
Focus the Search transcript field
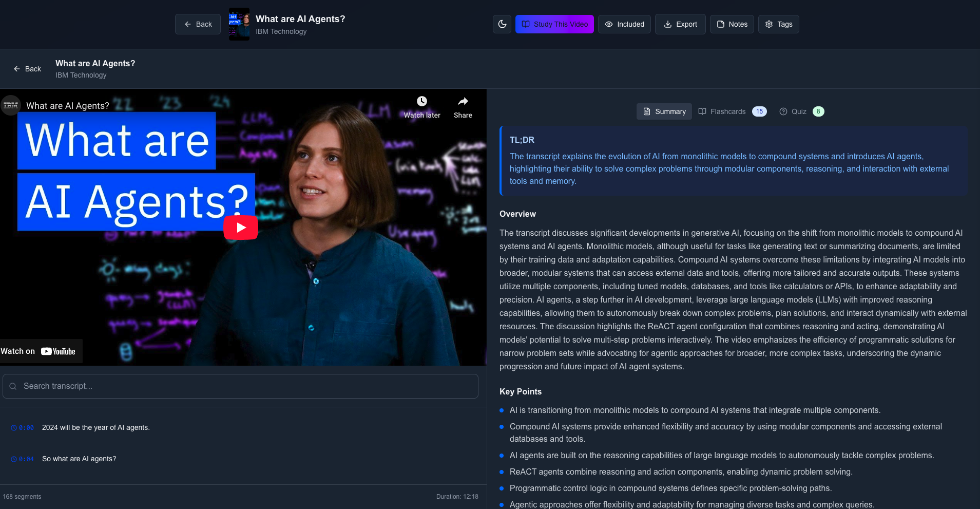tap(240, 386)
